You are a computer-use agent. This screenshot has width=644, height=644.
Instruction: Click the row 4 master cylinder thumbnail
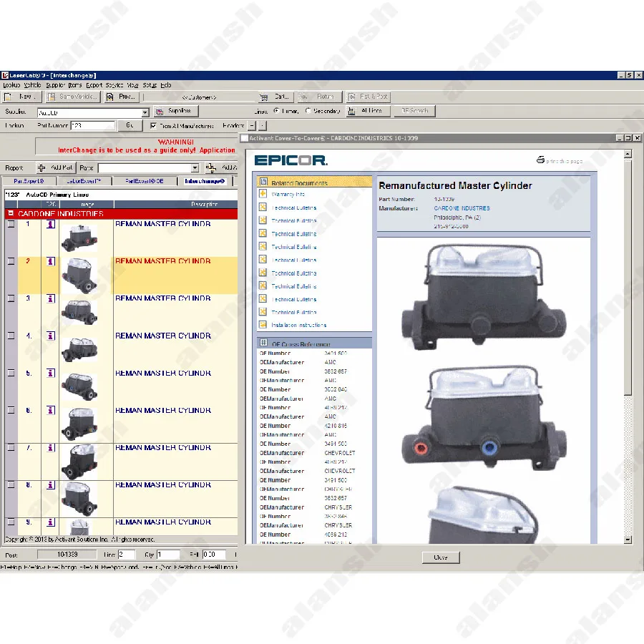79,350
